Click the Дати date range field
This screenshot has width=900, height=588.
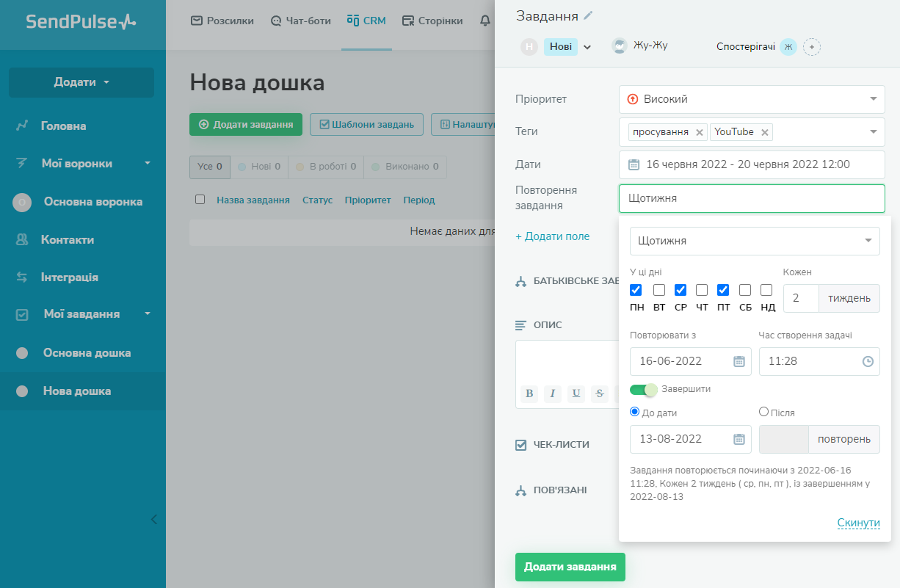tap(752, 164)
